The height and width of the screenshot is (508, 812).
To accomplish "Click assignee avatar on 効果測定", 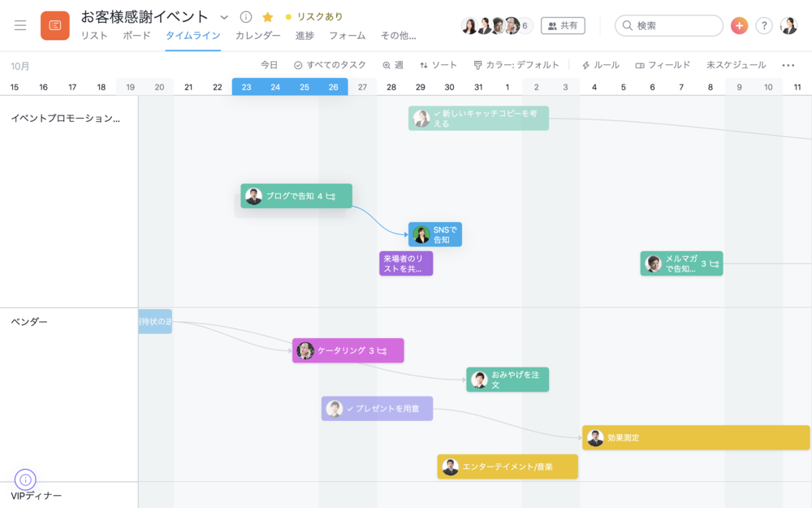I will pos(595,437).
